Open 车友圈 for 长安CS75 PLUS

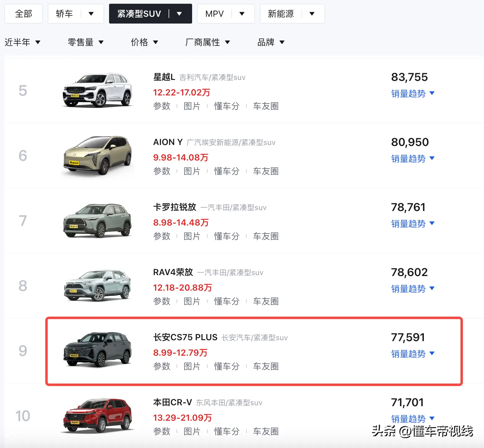pyautogui.click(x=266, y=366)
